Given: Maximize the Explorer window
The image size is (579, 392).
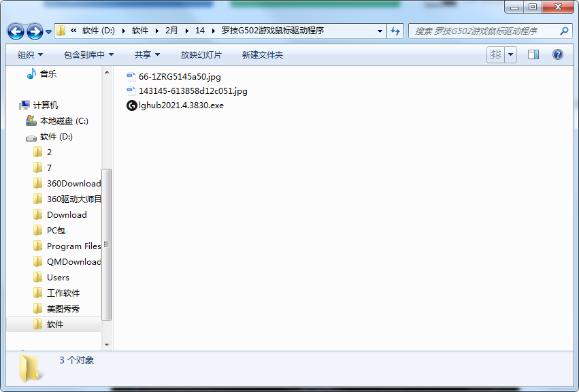Looking at the screenshot, I should coord(533,7).
